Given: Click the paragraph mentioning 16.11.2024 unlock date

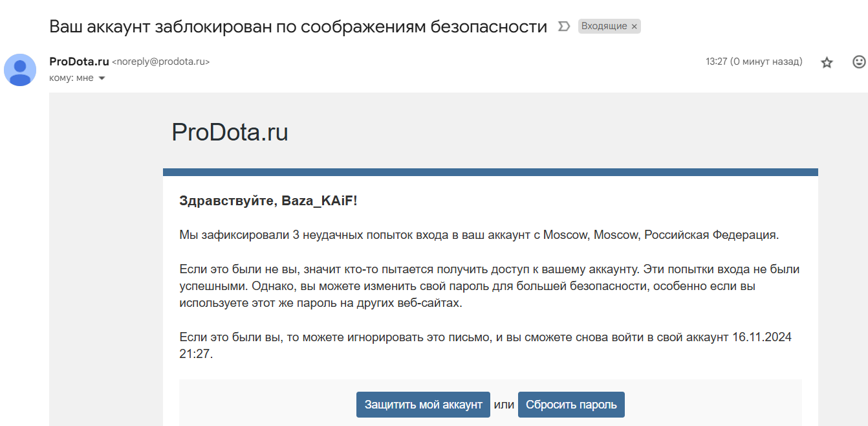Looking at the screenshot, I should (485, 346).
